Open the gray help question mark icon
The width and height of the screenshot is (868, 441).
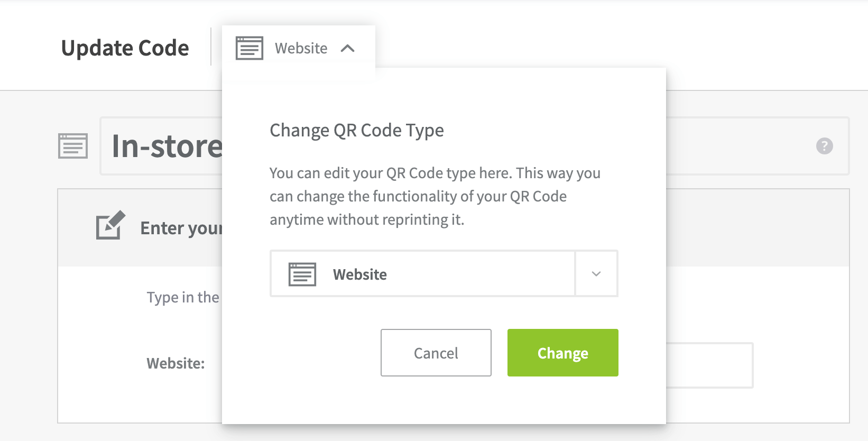826,146
